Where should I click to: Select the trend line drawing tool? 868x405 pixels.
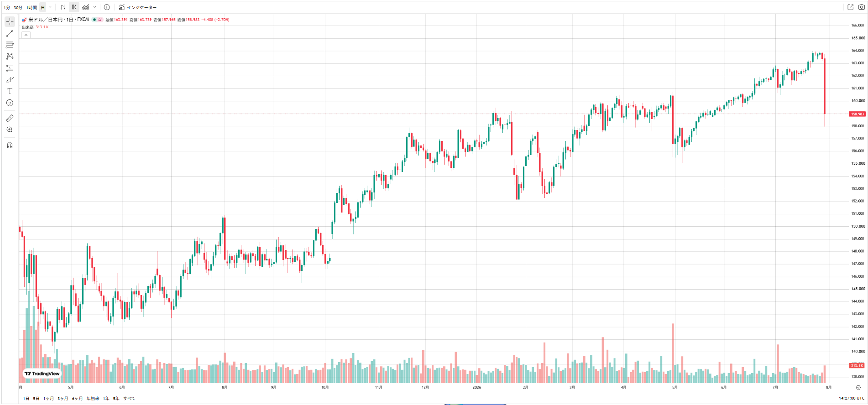[10, 33]
